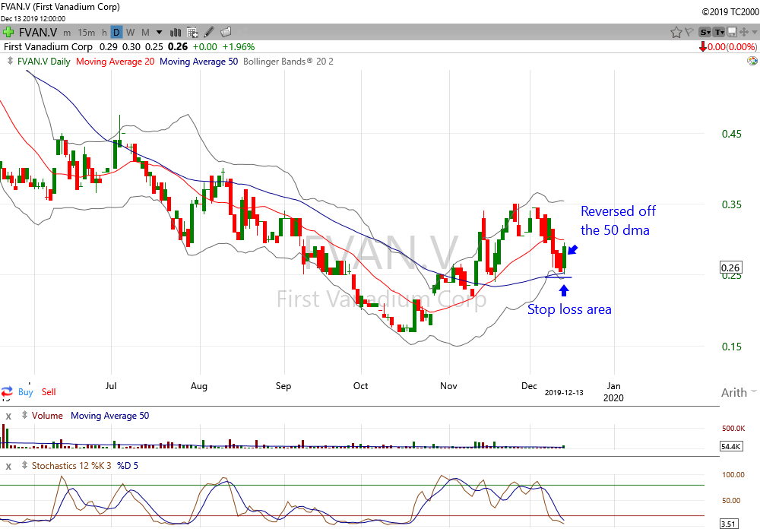Image resolution: width=760 pixels, height=532 pixels.
Task: Click the 0.15 price axis label
Action: (x=731, y=347)
